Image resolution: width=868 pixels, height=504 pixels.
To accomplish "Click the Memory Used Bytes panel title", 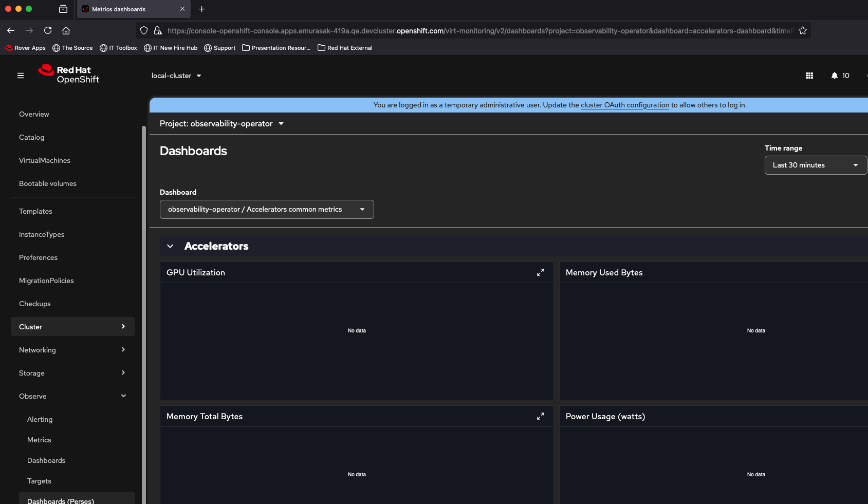I will pyautogui.click(x=604, y=272).
